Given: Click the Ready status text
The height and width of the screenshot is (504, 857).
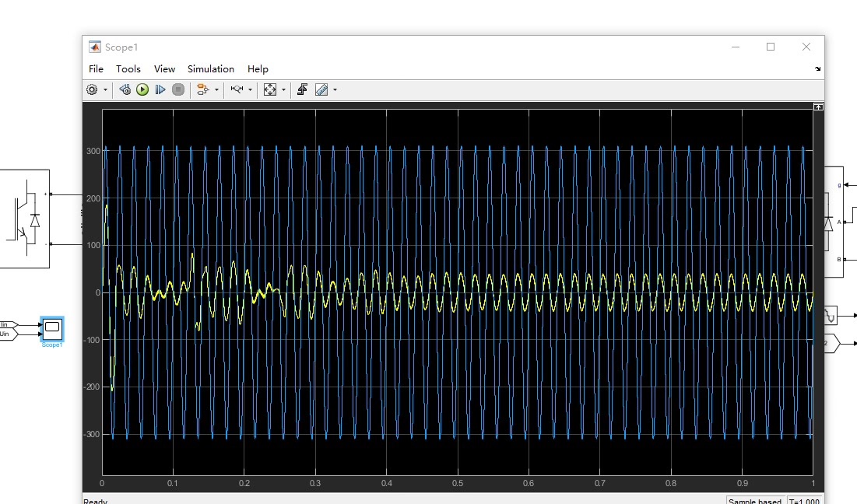Looking at the screenshot, I should 96,501.
